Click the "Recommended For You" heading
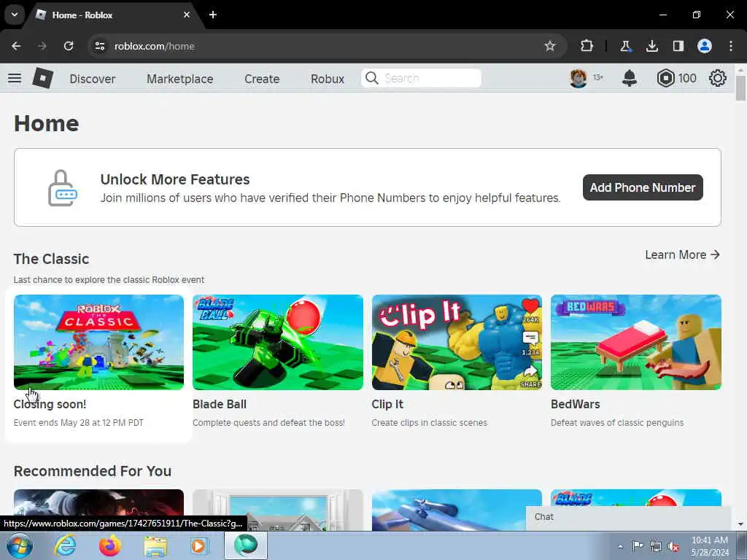747x560 pixels. 93,471
